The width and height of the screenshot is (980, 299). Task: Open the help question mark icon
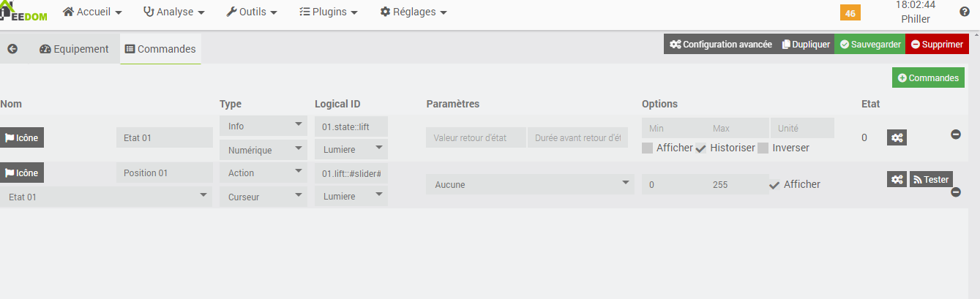(964, 12)
